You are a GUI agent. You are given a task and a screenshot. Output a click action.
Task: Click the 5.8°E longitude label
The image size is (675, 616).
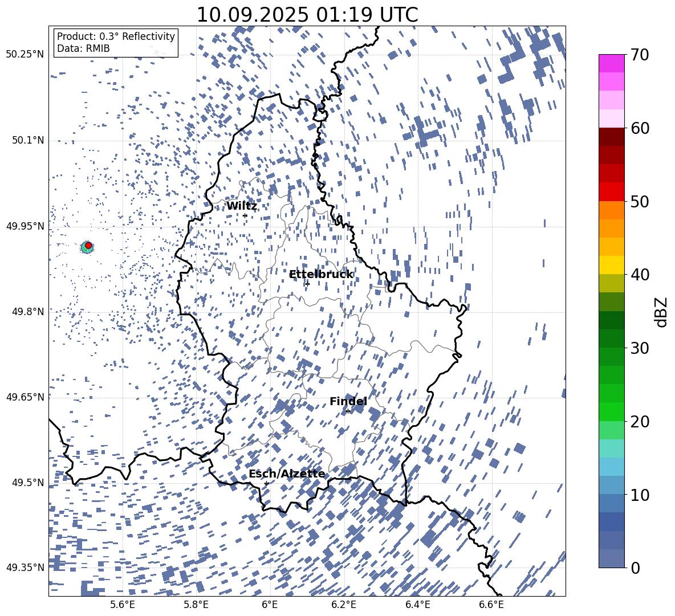196,605
